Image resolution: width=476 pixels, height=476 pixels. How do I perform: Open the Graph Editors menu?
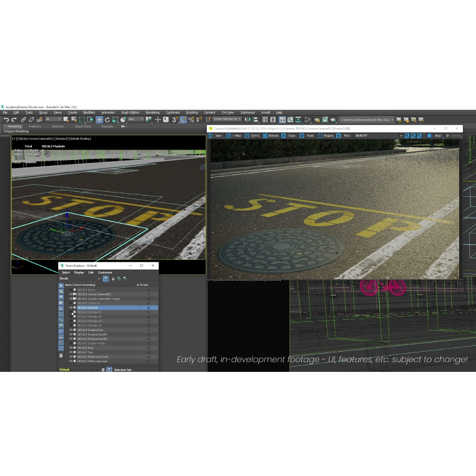pos(130,112)
